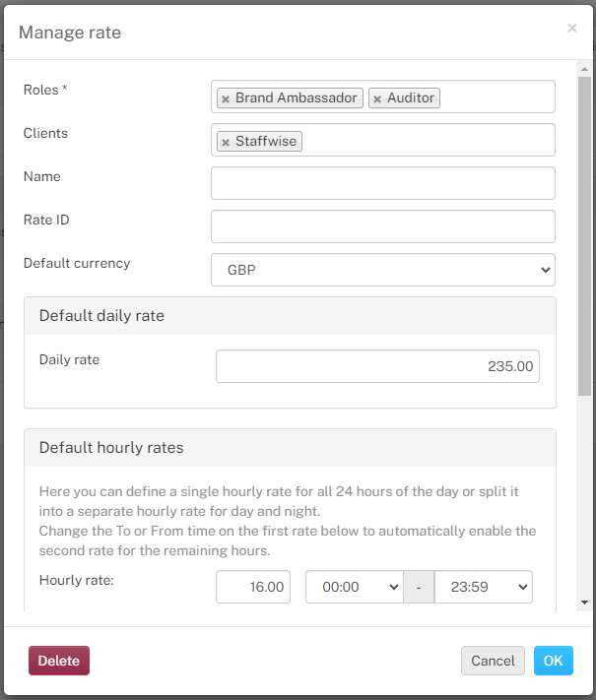
Task: Click the Cancel button
Action: pyautogui.click(x=493, y=661)
